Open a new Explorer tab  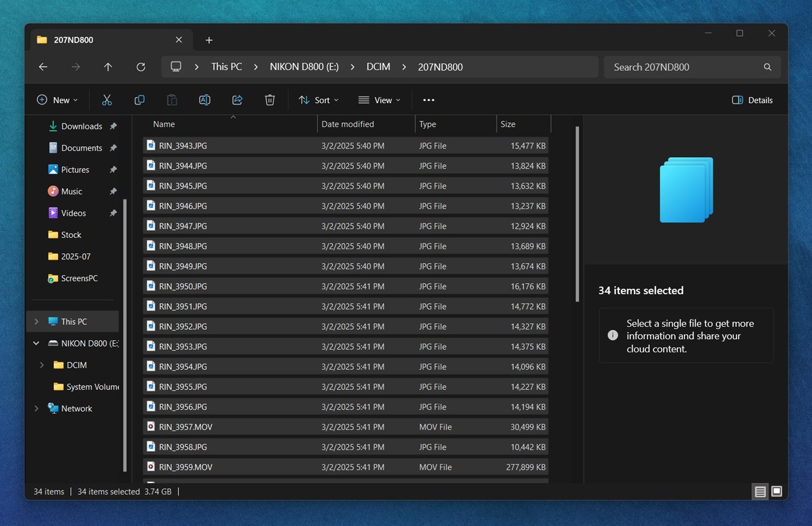(x=209, y=40)
